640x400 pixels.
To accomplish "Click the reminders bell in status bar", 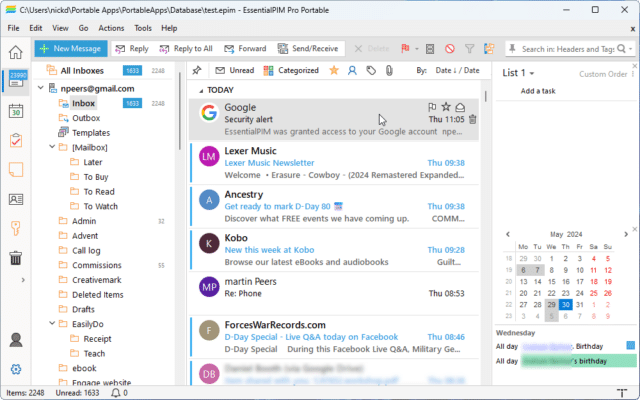I will [116, 393].
